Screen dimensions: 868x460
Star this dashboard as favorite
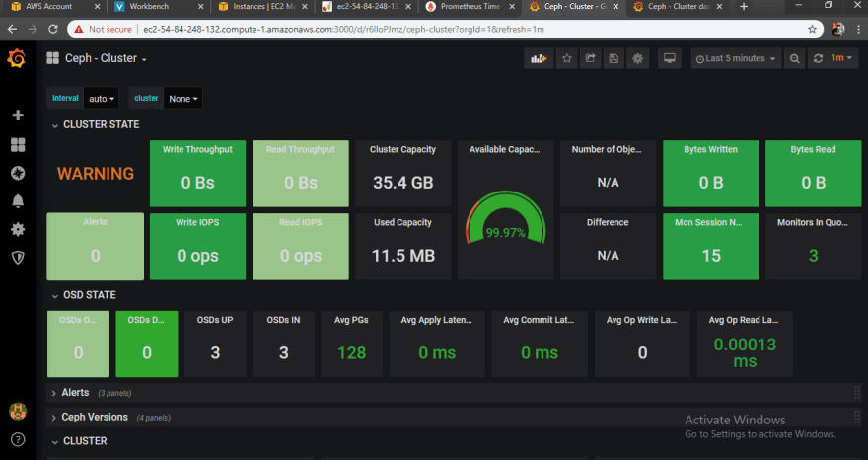(x=567, y=59)
